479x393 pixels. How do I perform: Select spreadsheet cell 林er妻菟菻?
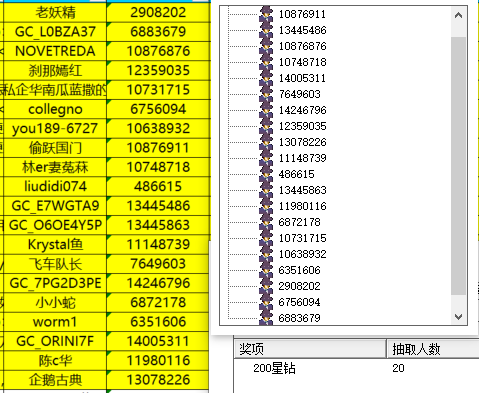pos(55,167)
